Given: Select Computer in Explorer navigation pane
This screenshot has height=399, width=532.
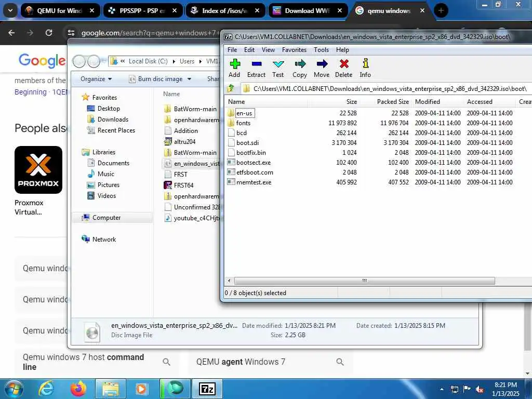Looking at the screenshot, I should 106,218.
